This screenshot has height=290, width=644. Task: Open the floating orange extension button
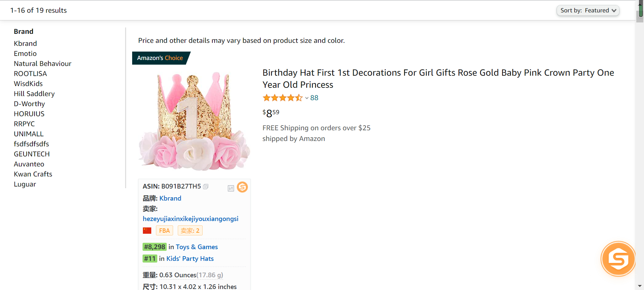point(618,259)
